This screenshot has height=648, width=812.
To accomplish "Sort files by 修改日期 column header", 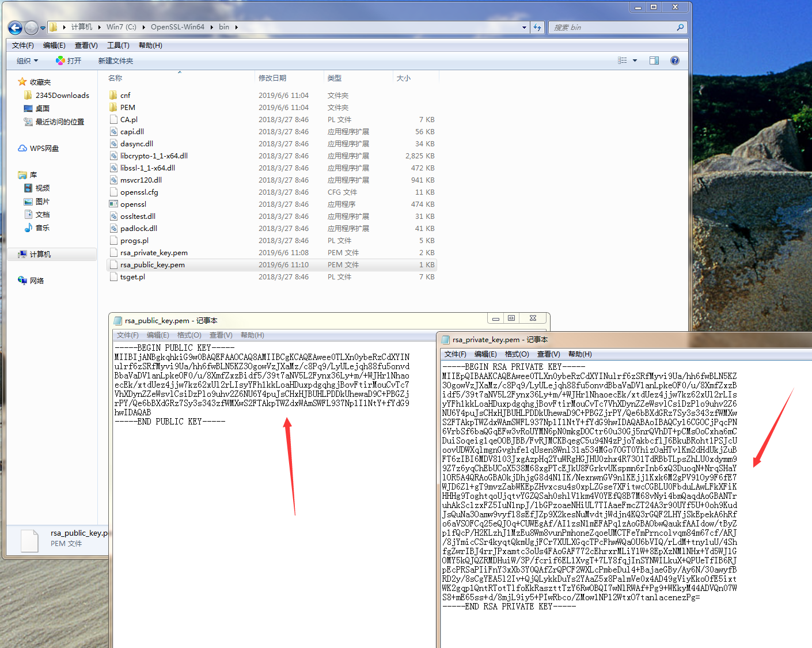I will [272, 78].
